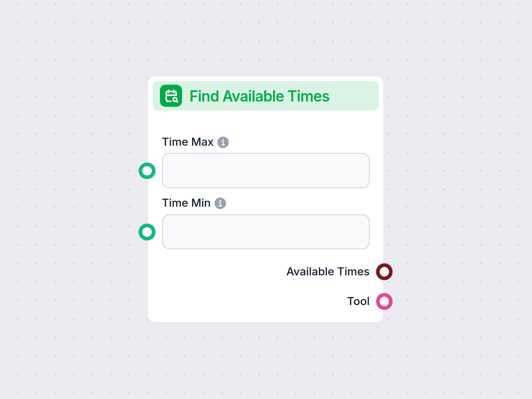Click the Time Min label text
The width and height of the screenshot is (532, 399).
(x=186, y=203)
